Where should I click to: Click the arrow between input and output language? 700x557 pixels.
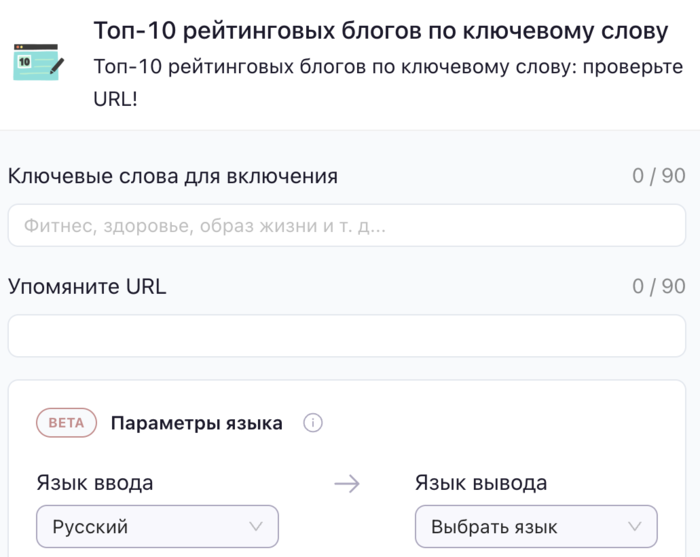[x=347, y=484]
